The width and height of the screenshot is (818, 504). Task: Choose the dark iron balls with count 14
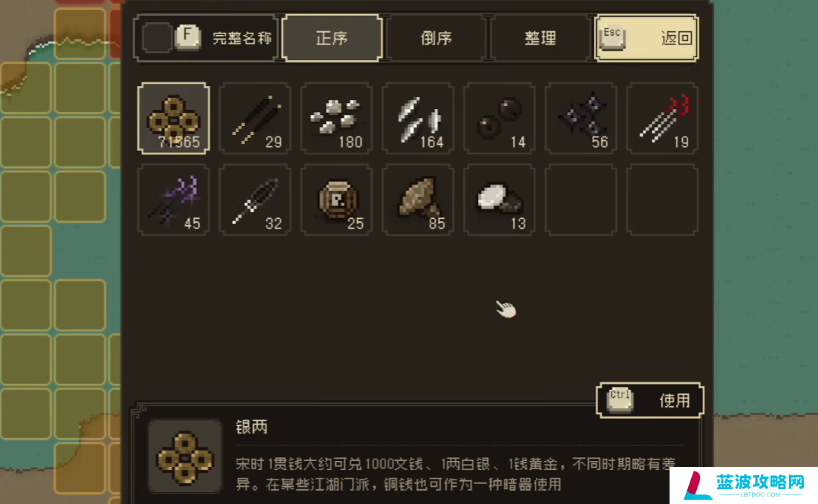point(500,119)
